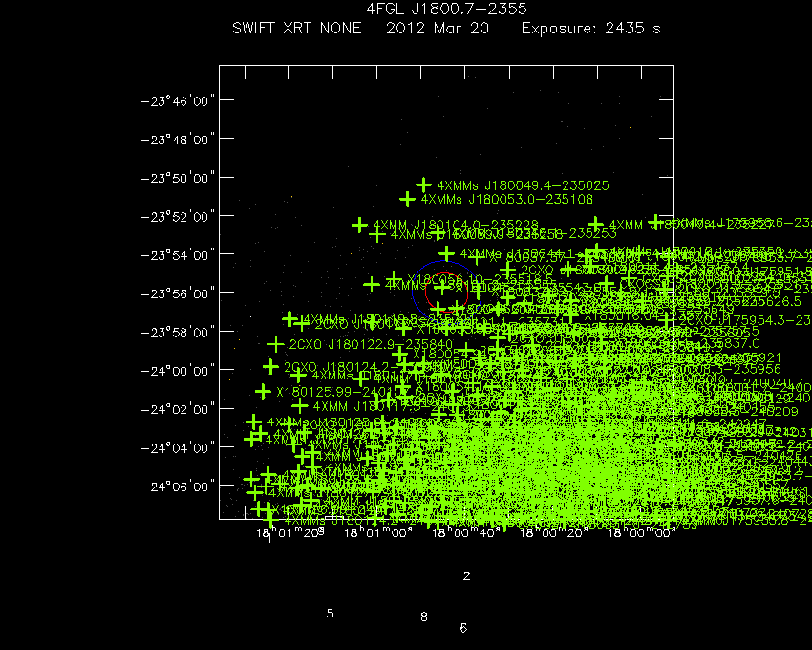Click the title text 4FGL J1800.7-2355

point(446,9)
